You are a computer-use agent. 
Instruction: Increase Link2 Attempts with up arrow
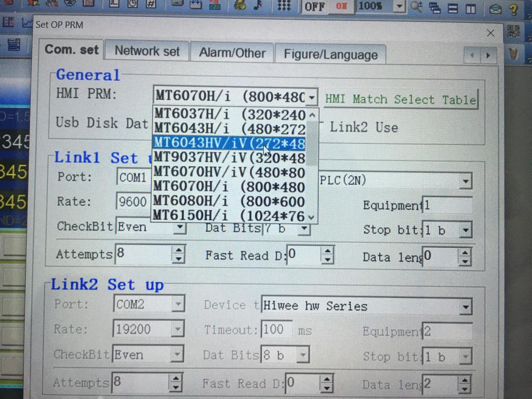176,378
